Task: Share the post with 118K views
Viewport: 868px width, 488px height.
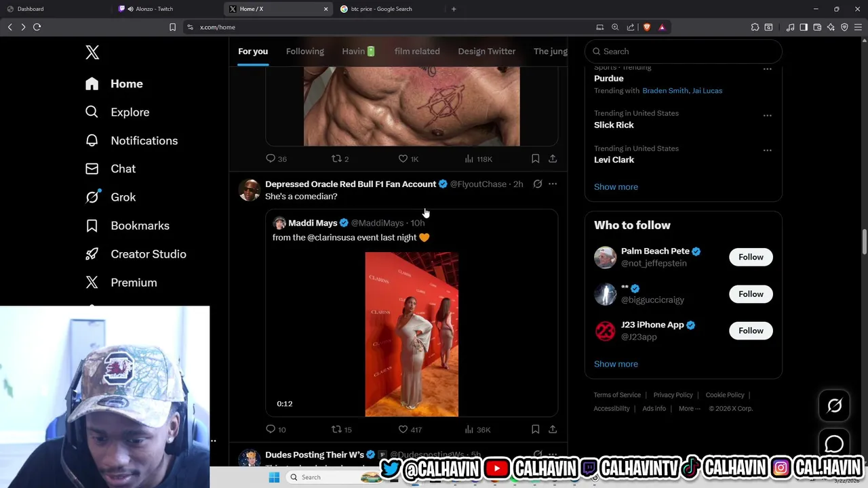Action: coord(553,159)
